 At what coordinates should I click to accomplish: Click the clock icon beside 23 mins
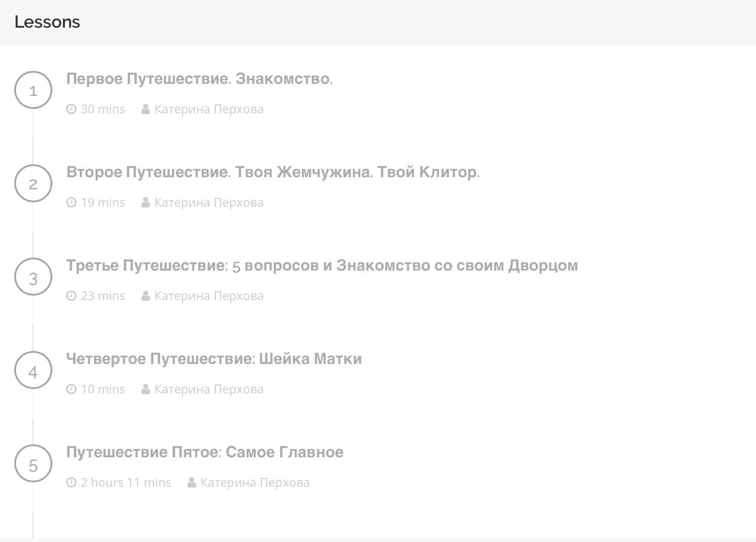tap(71, 296)
